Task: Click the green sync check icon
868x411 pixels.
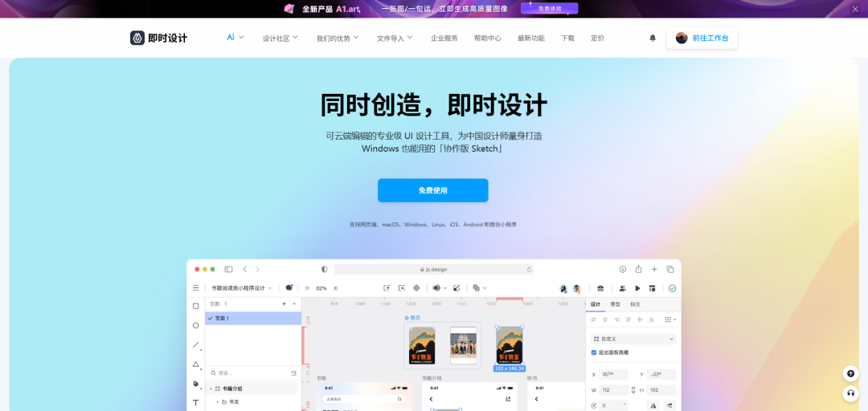Action: 672,288
